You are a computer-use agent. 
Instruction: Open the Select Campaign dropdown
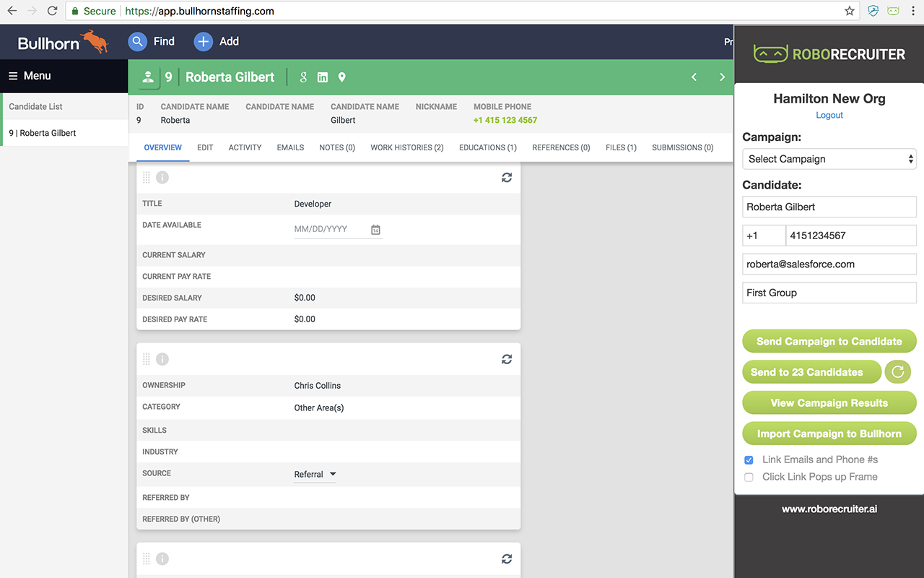(x=829, y=159)
